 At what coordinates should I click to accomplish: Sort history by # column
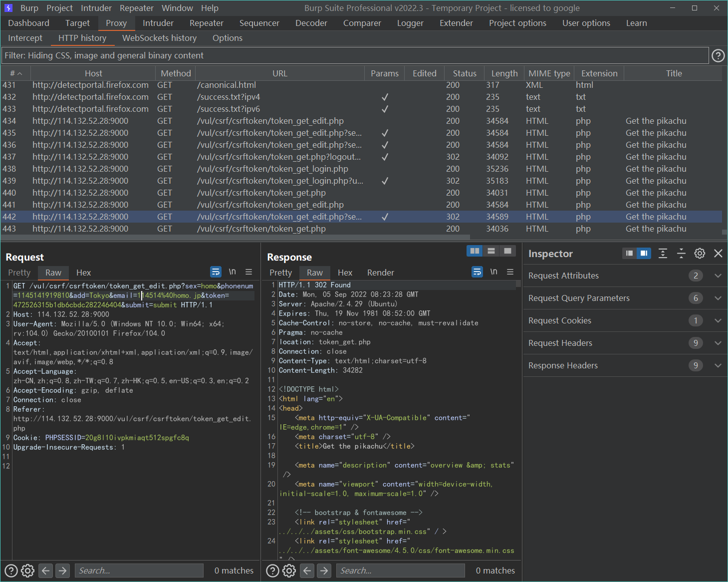(16, 73)
